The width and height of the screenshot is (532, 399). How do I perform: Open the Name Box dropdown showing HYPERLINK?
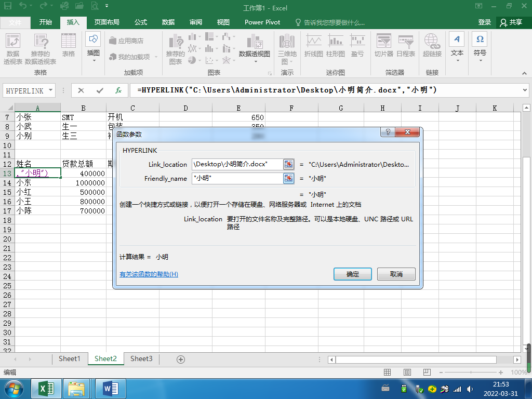pos(50,90)
